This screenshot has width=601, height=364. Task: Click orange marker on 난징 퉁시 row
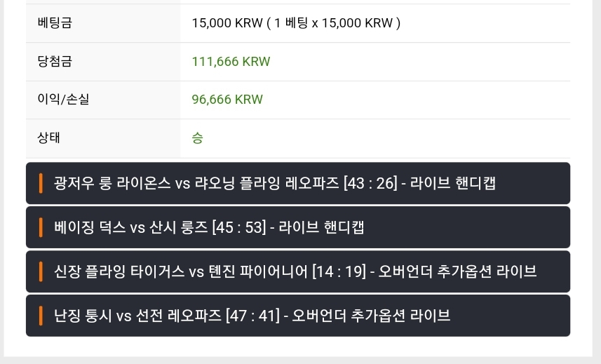41,316
